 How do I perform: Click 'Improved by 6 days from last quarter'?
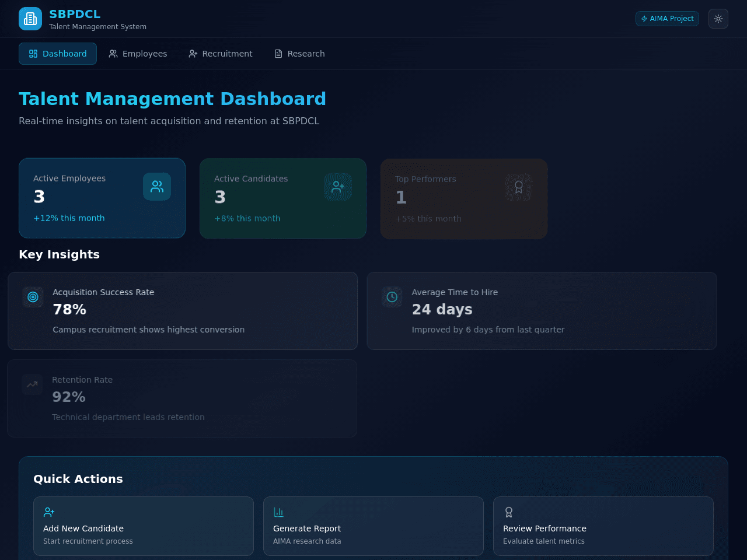click(x=488, y=330)
